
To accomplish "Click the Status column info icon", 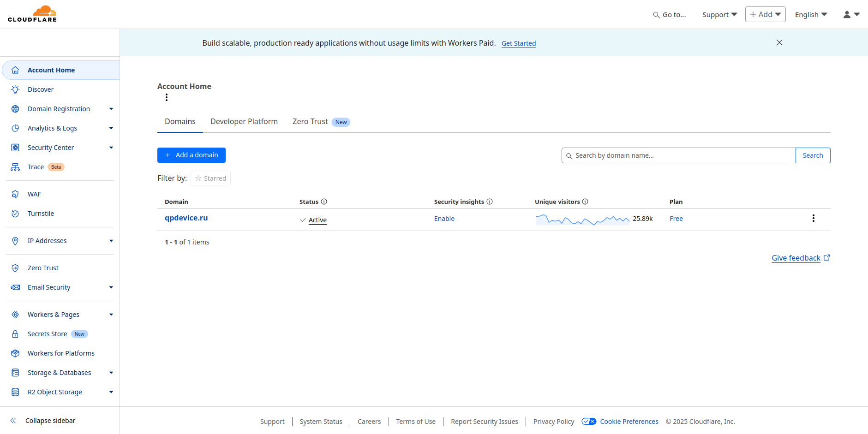I will (324, 202).
